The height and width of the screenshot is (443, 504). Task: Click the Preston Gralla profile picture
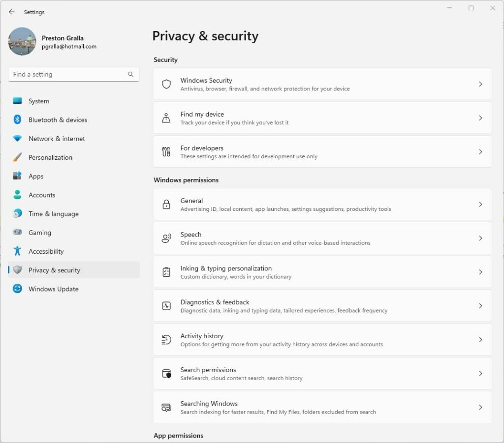(22, 42)
